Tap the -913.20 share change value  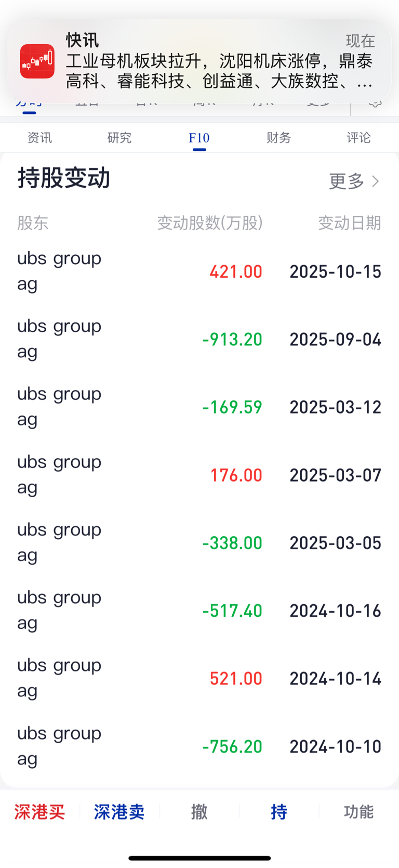pos(232,340)
